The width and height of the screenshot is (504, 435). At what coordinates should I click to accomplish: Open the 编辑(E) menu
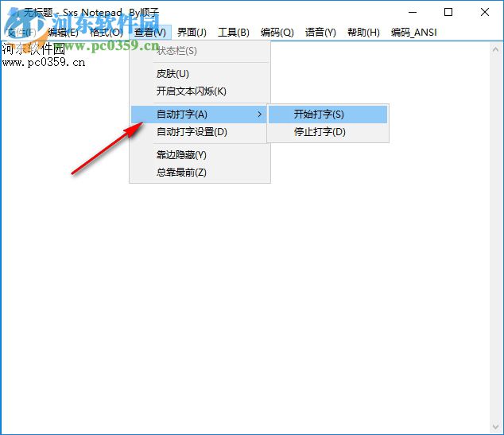click(64, 32)
